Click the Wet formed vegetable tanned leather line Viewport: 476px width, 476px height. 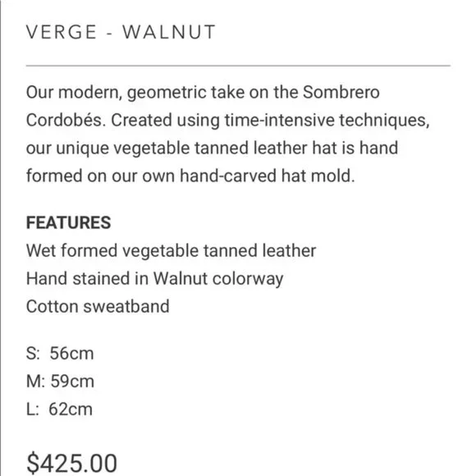pyautogui.click(x=172, y=251)
